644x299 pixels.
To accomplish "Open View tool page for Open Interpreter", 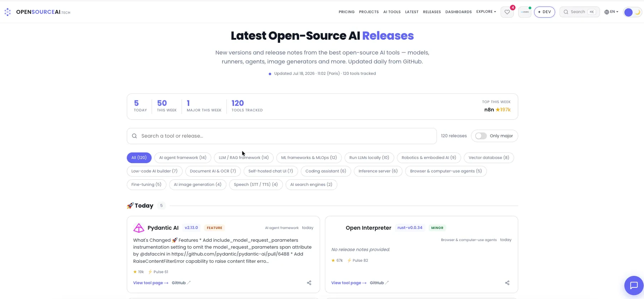I will [x=349, y=283].
